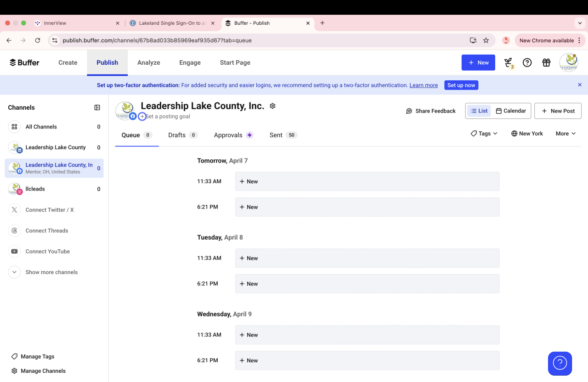Viewport: 588px width, 382px height.
Task: Click the install app icon in address bar
Action: click(473, 40)
